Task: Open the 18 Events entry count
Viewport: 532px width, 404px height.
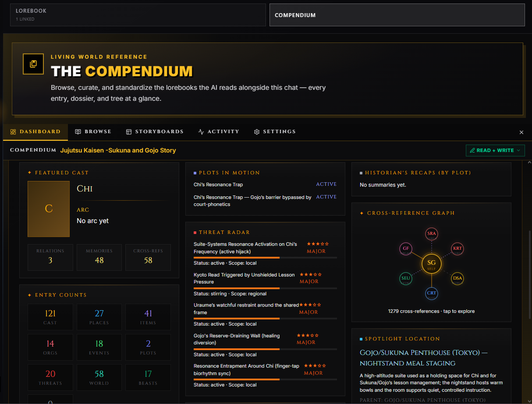Action: (99, 347)
